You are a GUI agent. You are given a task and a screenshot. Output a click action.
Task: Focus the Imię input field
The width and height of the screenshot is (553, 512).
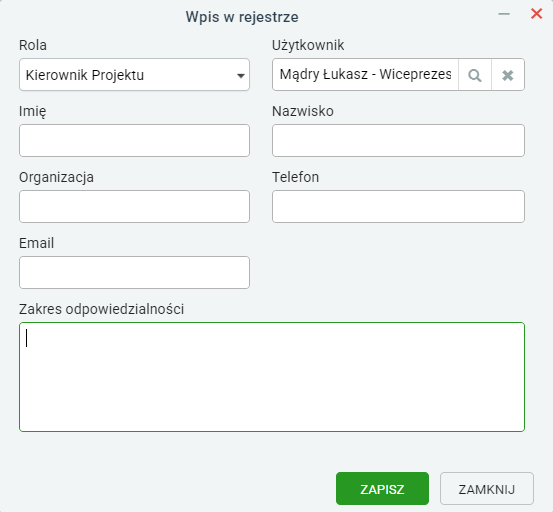[x=134, y=140]
